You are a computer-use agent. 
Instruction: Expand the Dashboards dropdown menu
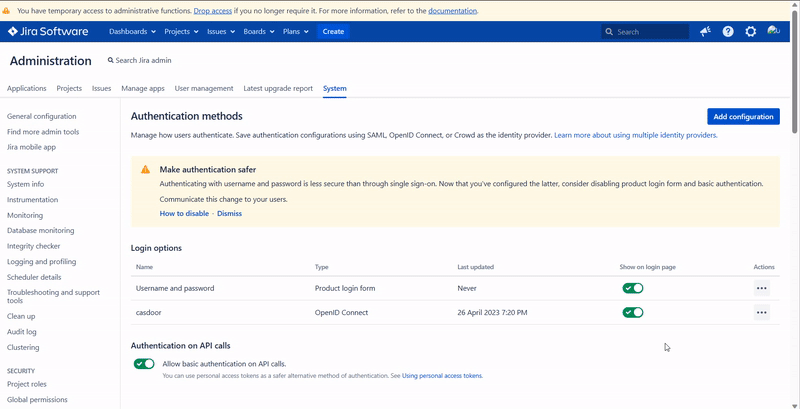coord(130,32)
